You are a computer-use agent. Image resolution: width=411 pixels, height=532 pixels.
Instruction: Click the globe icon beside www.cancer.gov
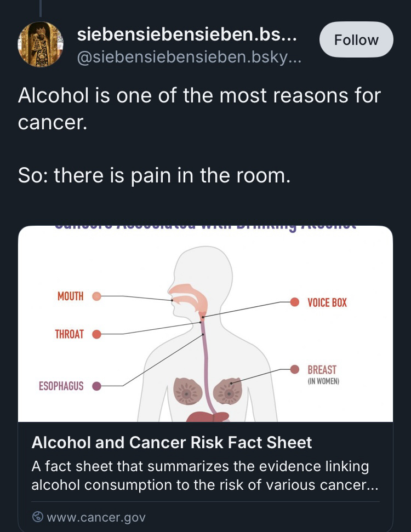pyautogui.click(x=38, y=517)
